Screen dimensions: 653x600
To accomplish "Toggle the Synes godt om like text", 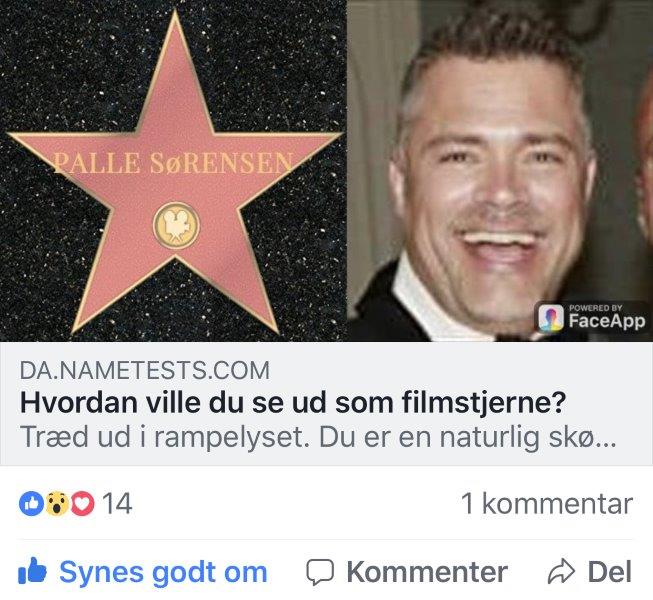I will point(163,573).
